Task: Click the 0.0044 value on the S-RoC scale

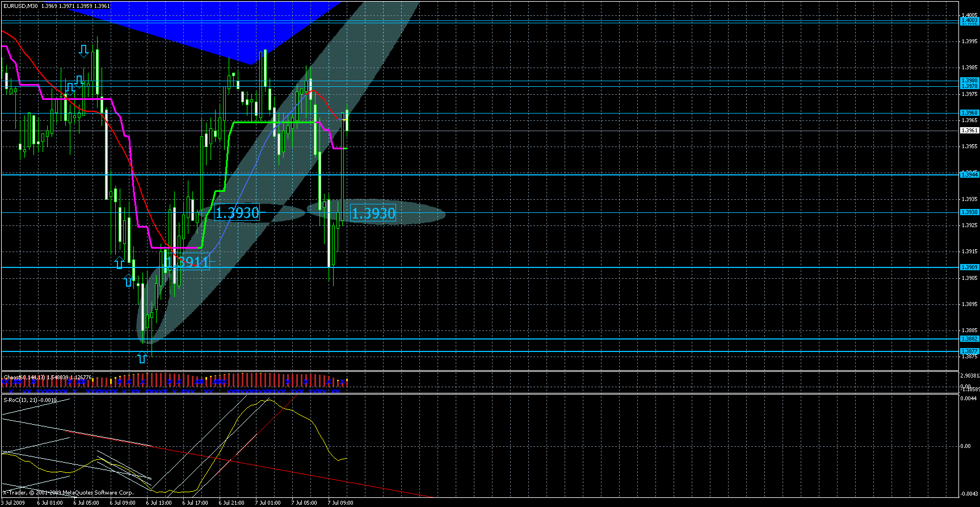Action: [x=968, y=399]
